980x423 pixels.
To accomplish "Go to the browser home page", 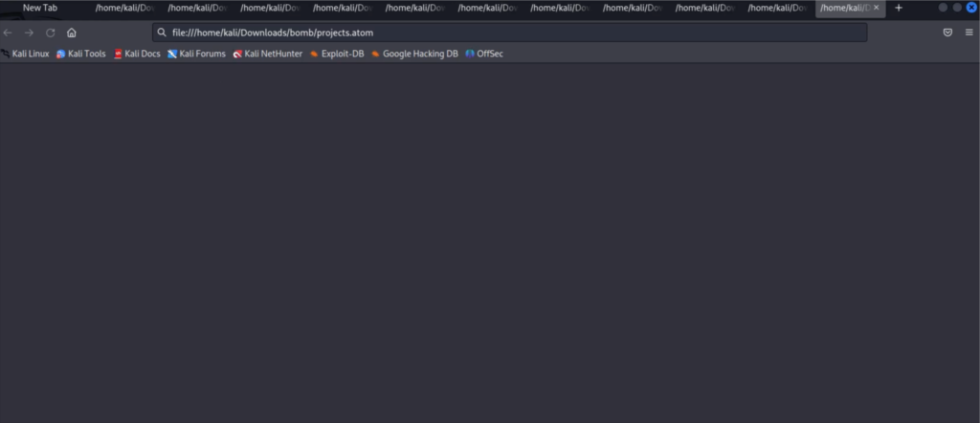I will click(x=72, y=33).
